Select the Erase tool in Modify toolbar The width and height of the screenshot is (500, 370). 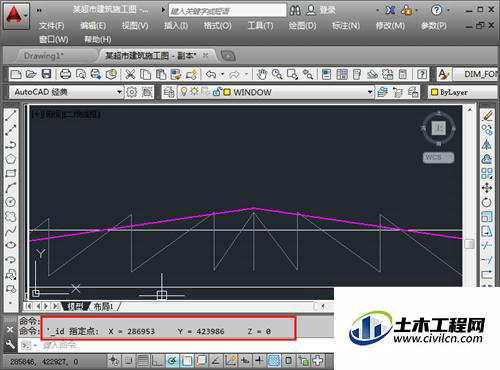[x=487, y=116]
